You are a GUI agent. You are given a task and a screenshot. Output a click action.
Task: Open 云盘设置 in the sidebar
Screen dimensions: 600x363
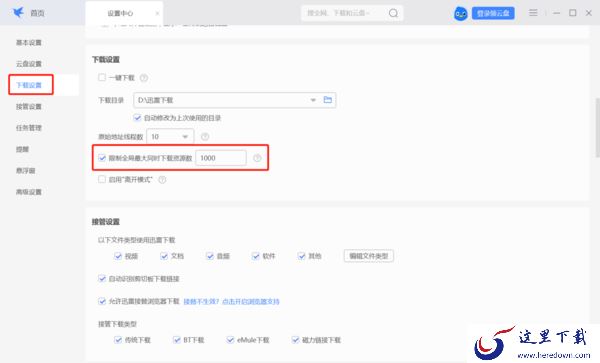point(29,64)
